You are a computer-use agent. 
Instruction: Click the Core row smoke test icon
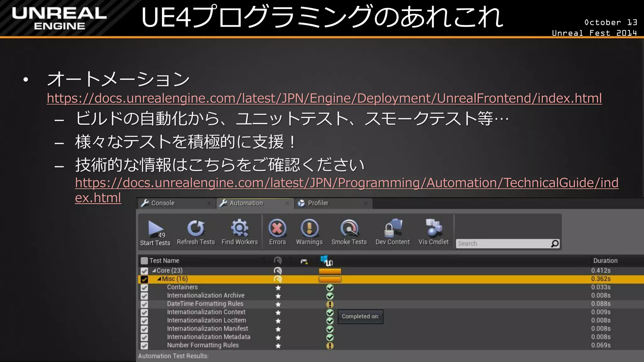point(278,271)
